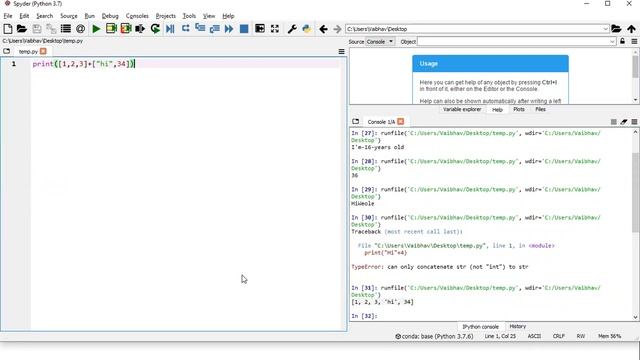
Task: Click line 1 code in editor
Action: coord(84,64)
